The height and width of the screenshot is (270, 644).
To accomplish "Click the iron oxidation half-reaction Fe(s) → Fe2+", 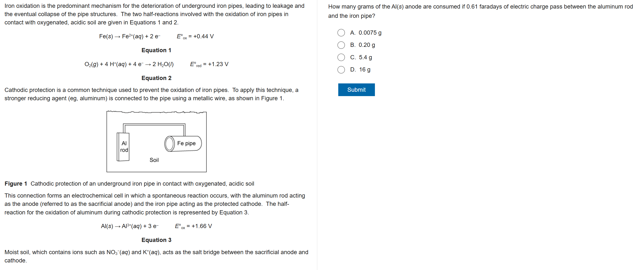I will [130, 36].
